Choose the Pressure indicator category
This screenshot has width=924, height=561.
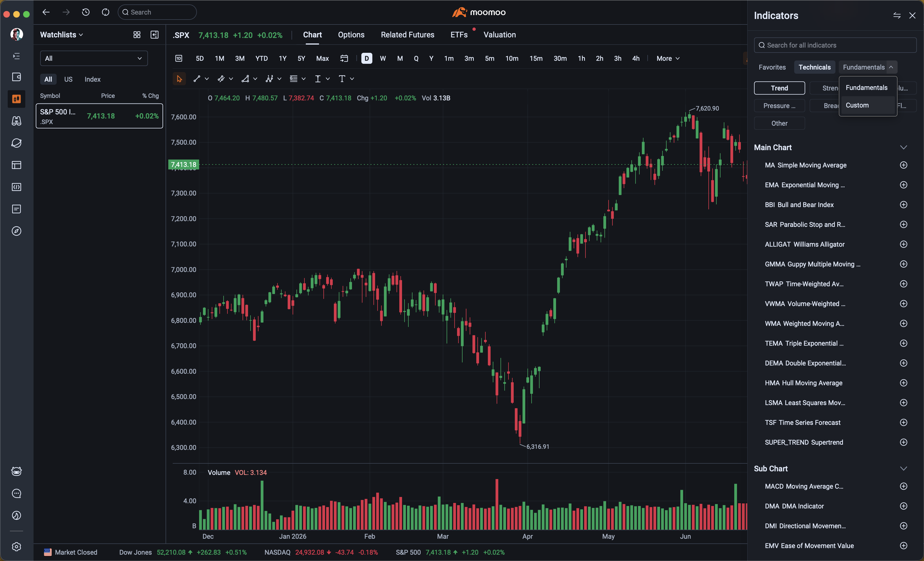click(x=780, y=106)
